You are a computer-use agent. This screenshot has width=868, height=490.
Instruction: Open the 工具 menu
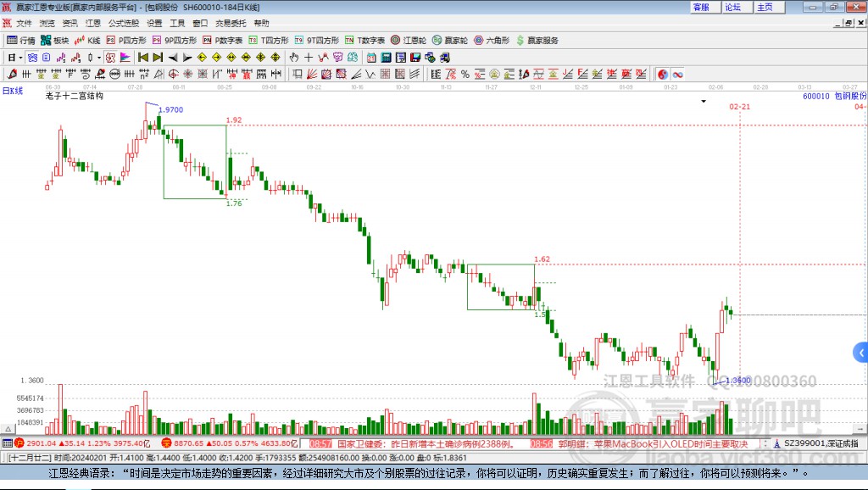(x=177, y=23)
